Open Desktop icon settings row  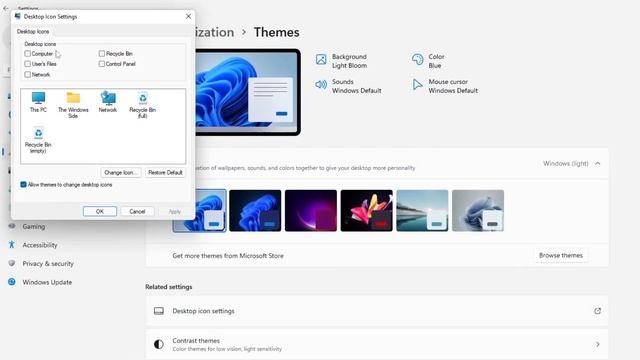coord(377,311)
